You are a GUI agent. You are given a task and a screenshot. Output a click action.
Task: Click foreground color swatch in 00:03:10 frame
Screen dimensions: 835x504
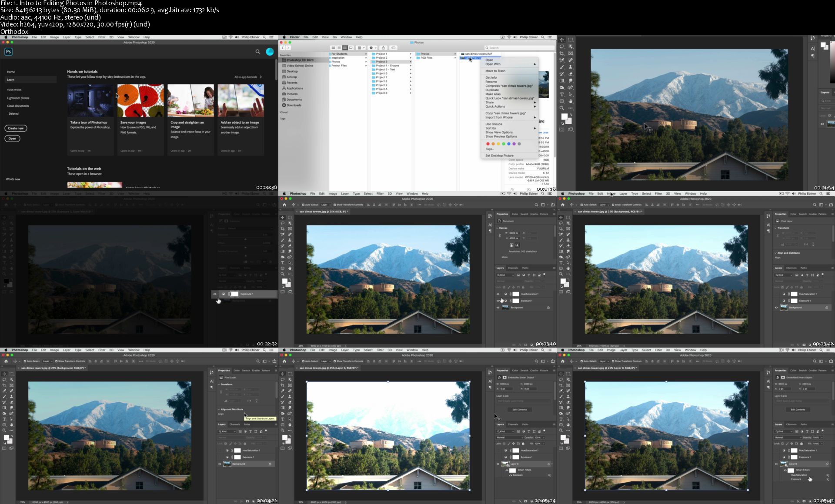[x=284, y=281]
